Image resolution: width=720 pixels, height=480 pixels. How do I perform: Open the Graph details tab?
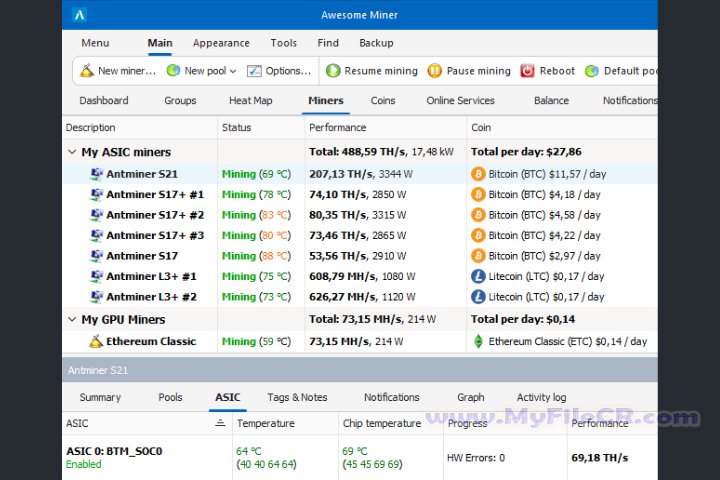[471, 397]
